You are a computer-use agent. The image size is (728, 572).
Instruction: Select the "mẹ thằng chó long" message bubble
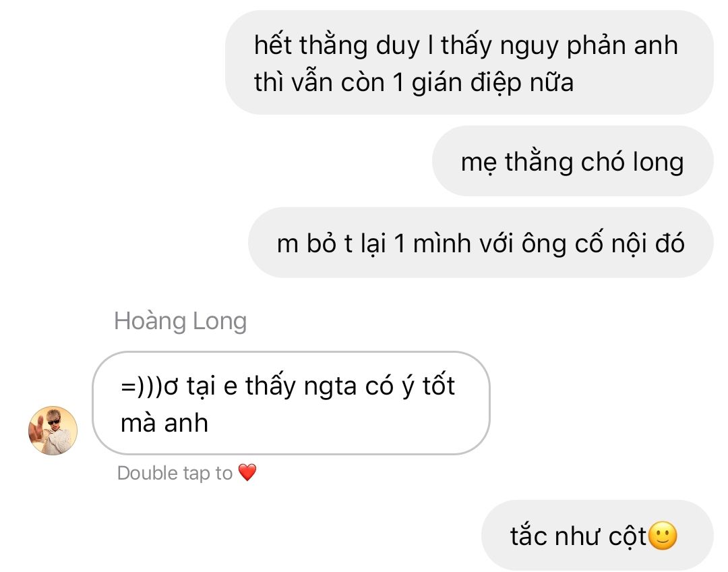(x=572, y=161)
